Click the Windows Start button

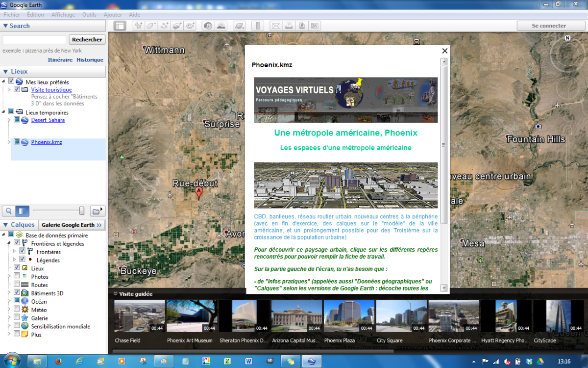point(12,360)
